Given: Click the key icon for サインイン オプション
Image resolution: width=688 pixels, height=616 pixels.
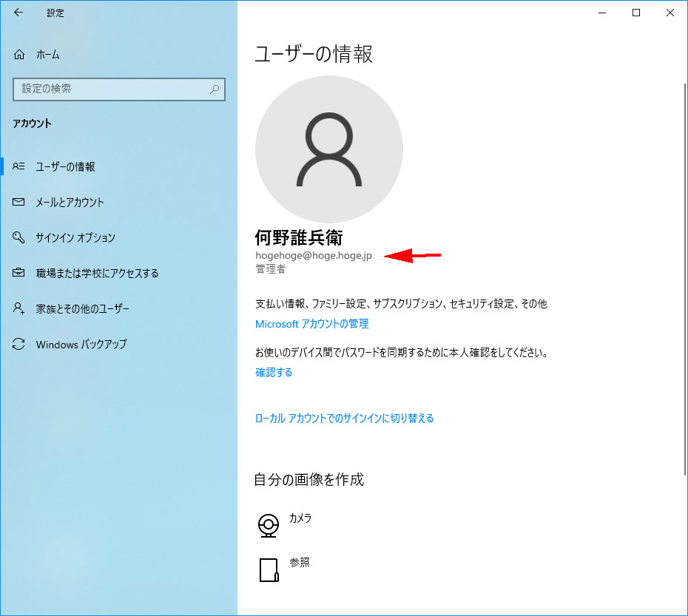Looking at the screenshot, I should click(19, 237).
